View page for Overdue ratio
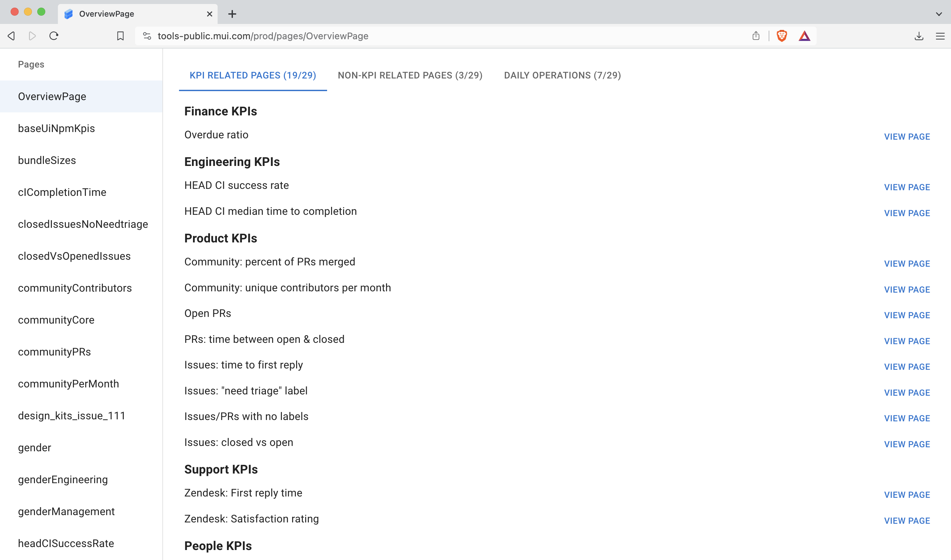 (x=907, y=137)
